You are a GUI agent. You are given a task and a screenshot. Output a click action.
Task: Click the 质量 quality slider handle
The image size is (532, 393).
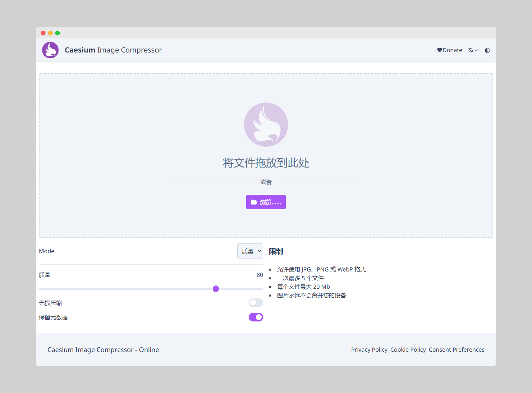click(216, 289)
